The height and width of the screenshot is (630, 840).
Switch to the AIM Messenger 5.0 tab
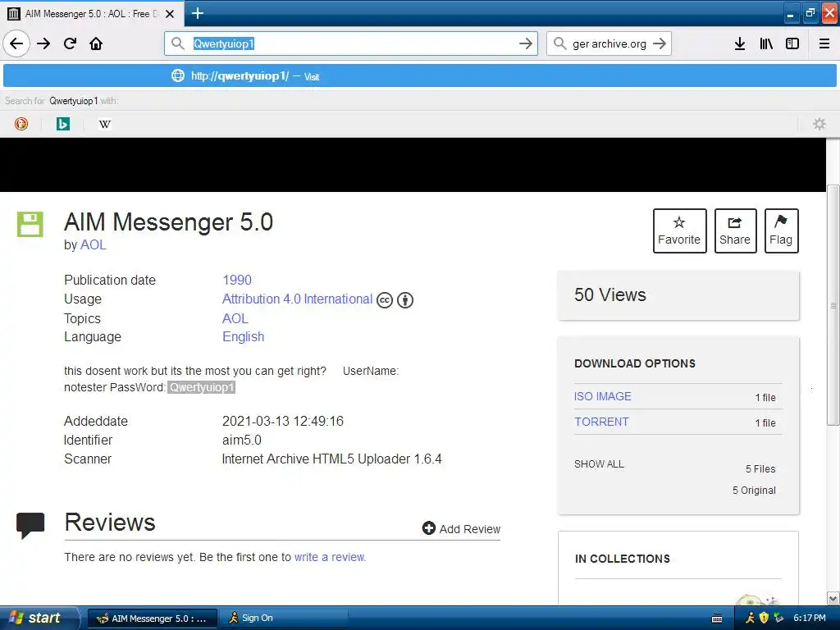coord(92,13)
